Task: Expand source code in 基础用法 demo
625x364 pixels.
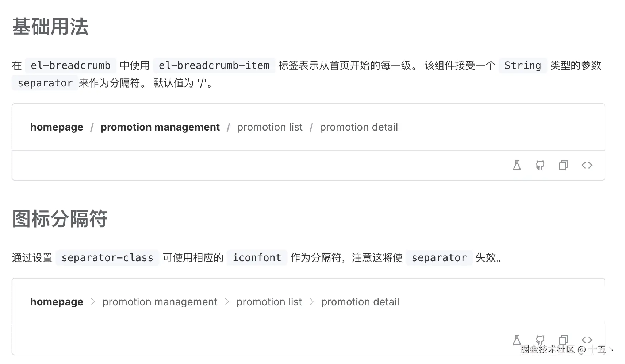Action: [587, 166]
